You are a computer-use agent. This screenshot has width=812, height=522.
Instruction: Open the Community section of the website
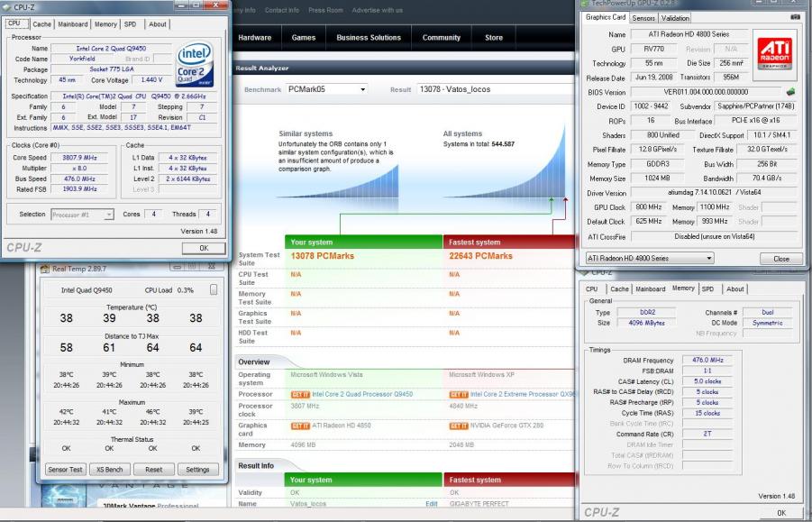[442, 38]
